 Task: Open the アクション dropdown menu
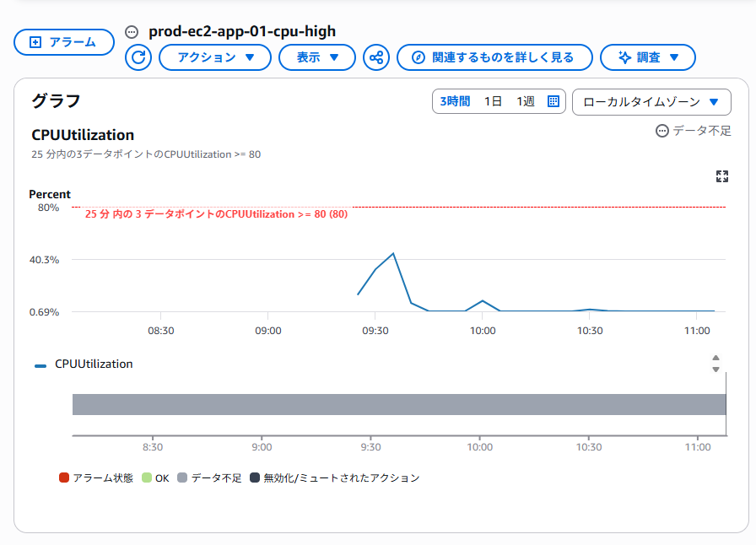click(x=215, y=57)
